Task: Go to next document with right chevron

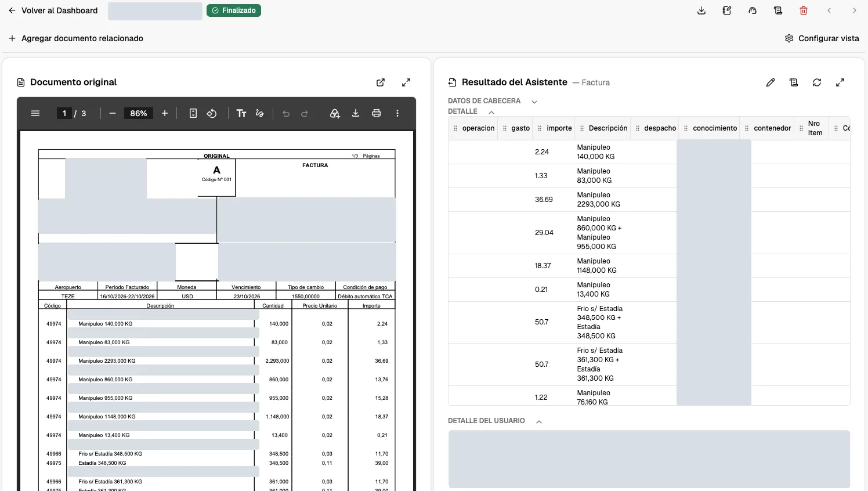Action: coord(854,10)
